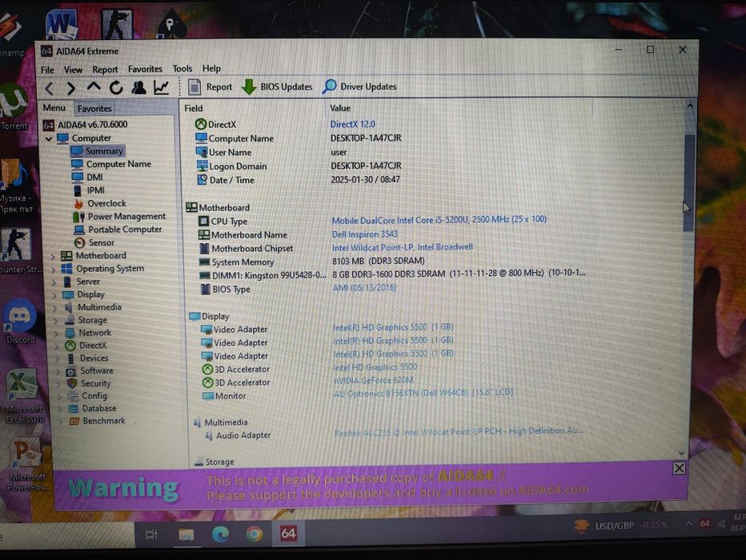Open the Report menu

105,70
